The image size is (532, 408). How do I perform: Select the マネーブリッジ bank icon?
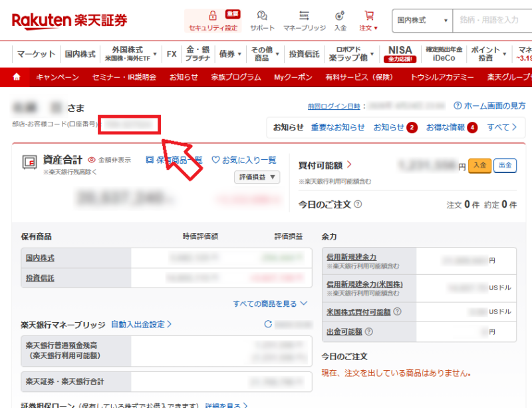pos(303,15)
